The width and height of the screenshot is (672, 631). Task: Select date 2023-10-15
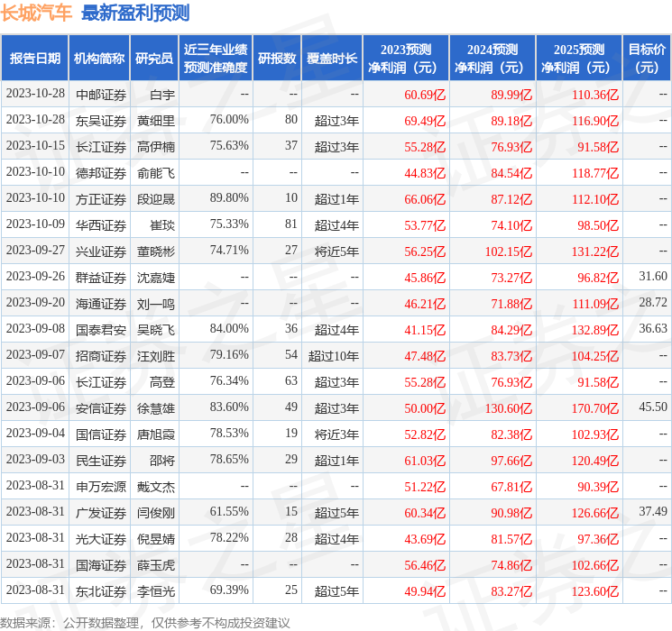click(35, 146)
